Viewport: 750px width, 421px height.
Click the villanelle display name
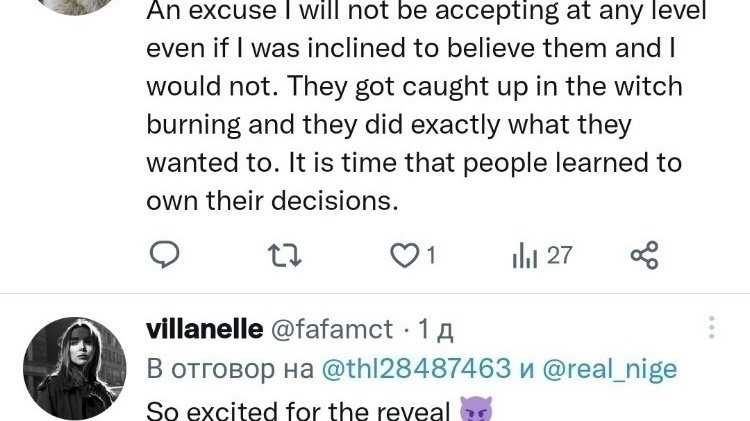[x=204, y=330]
